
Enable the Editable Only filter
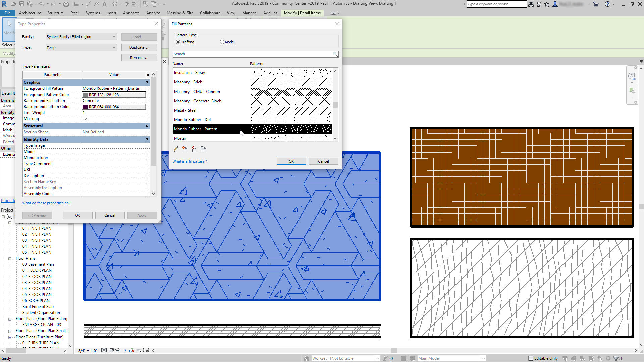531,358
